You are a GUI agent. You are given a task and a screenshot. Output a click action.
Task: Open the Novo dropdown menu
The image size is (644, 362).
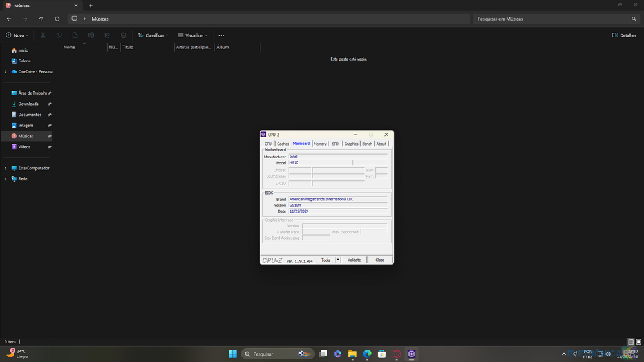17,35
